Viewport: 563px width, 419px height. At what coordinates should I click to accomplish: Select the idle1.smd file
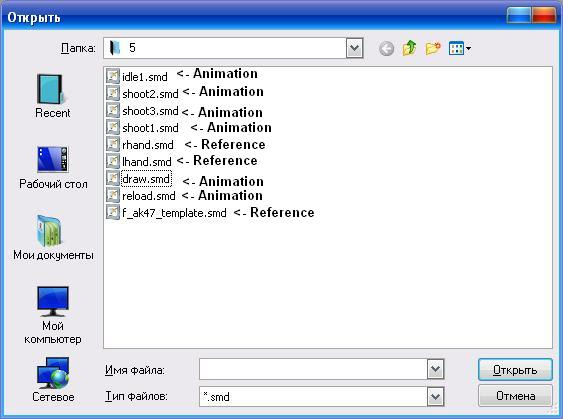pyautogui.click(x=137, y=76)
